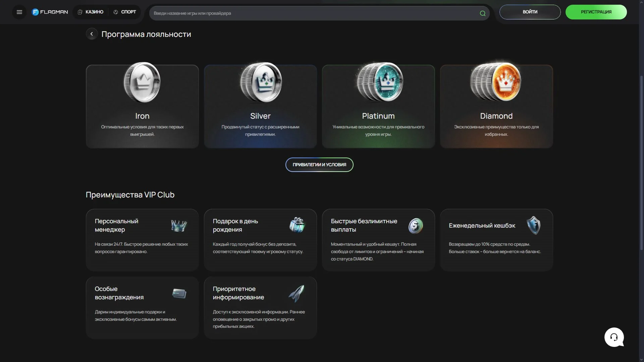The image size is (644, 362).
Task: Click the slot machine icon next to КАЗИНО
Action: click(79, 12)
